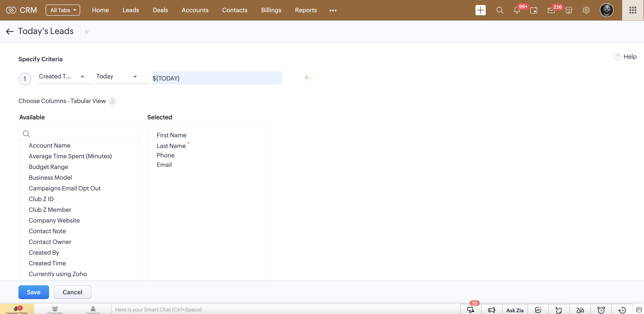Viewport: 644px width, 314px height.
Task: Open the global search icon
Action: [499, 10]
